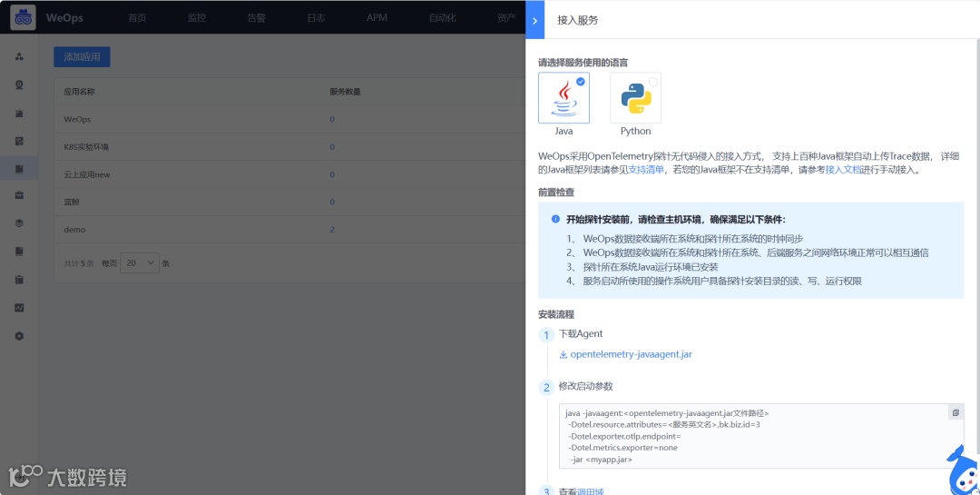Click the 应用名称 column header
Screen dimensions: 980x495
click(x=79, y=92)
